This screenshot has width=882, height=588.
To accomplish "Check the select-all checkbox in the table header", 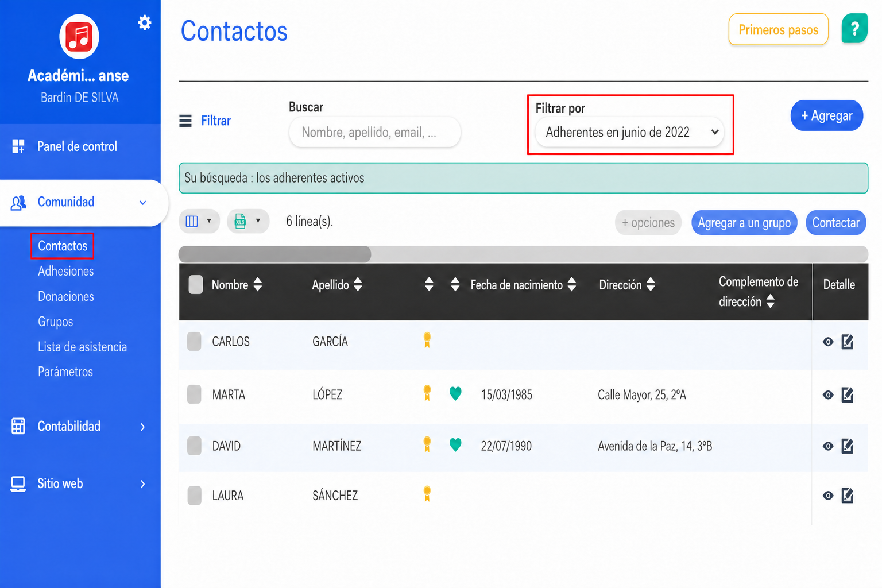I will 196,284.
